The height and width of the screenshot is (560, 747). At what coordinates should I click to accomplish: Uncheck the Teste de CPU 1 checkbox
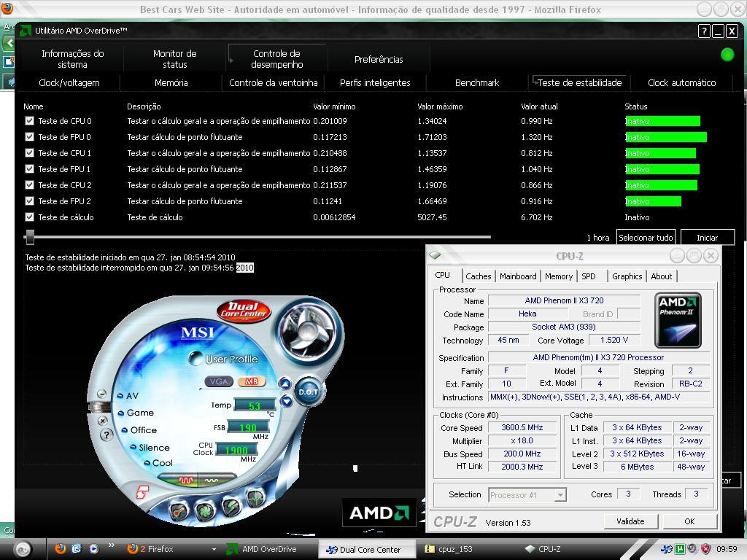point(29,153)
